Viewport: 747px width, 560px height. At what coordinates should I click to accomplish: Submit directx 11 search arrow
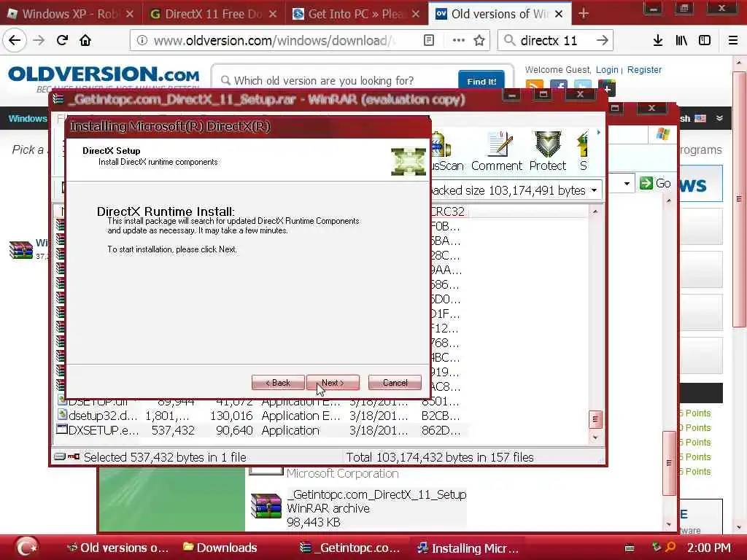602,41
